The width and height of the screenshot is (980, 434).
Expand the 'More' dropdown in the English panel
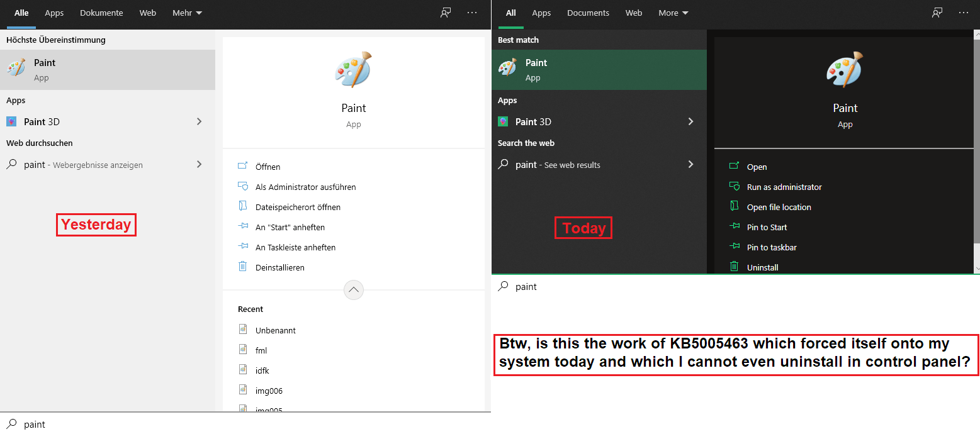pos(673,13)
